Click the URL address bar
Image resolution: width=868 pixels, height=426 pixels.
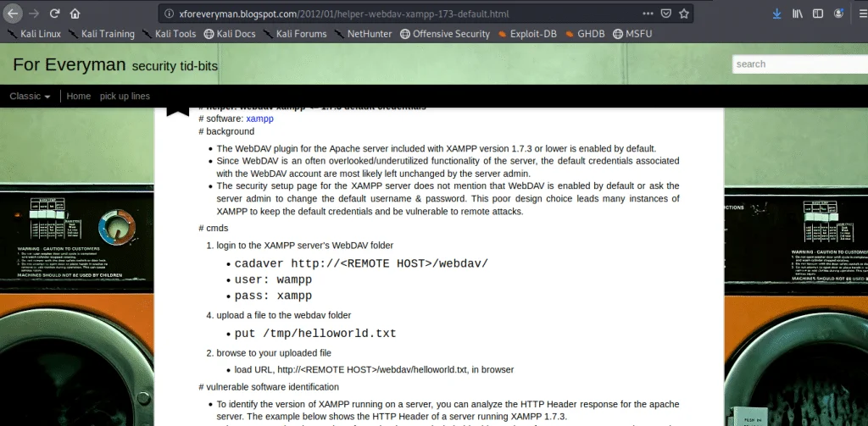point(407,14)
